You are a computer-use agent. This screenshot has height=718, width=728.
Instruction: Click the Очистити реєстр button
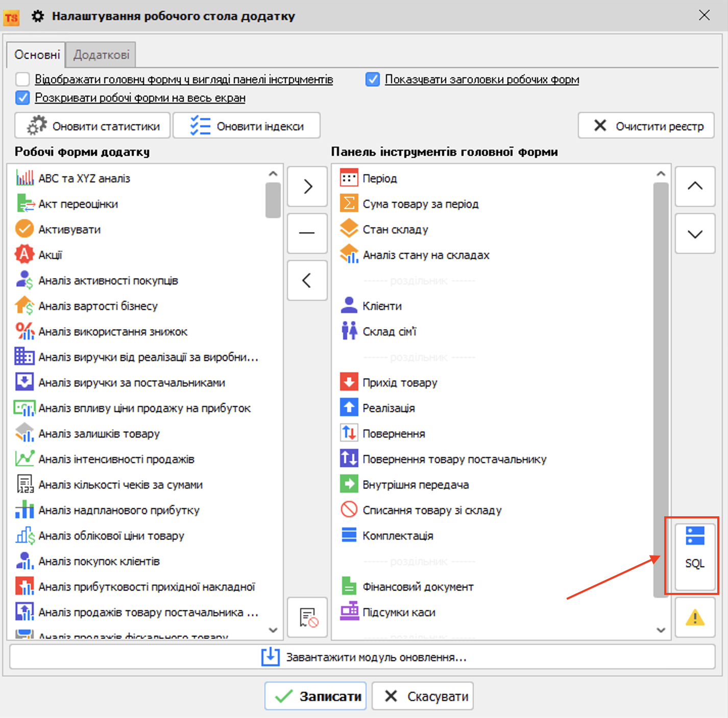[646, 126]
